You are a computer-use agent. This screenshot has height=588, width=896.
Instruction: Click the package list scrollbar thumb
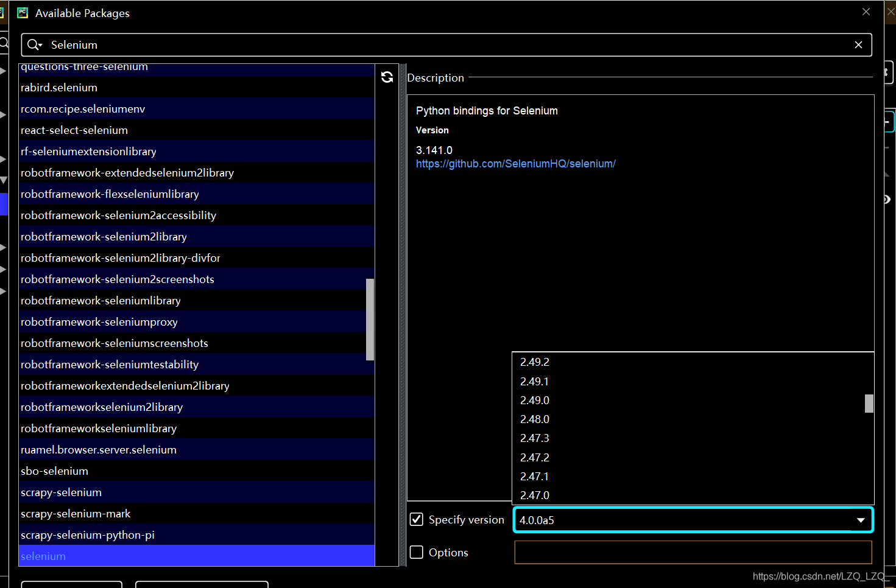click(370, 320)
